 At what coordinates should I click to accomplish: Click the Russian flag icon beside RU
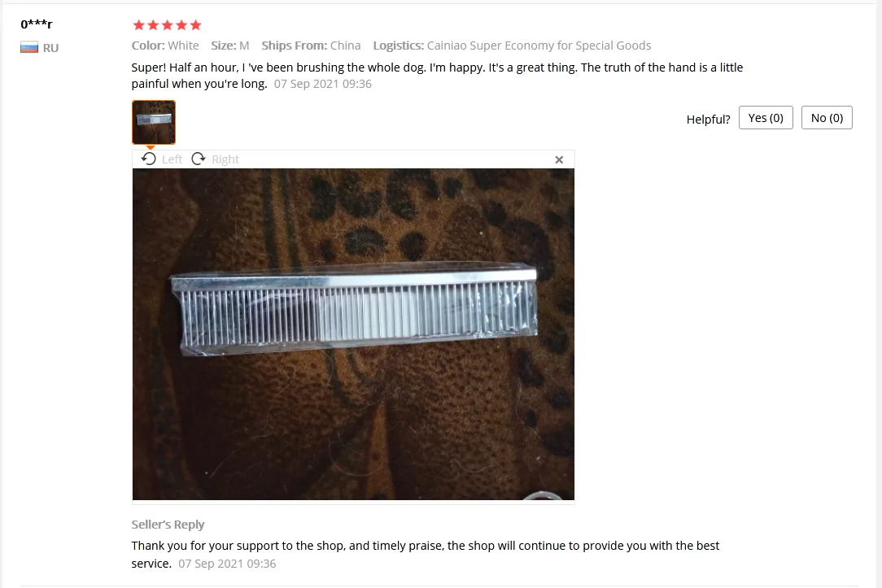click(29, 48)
